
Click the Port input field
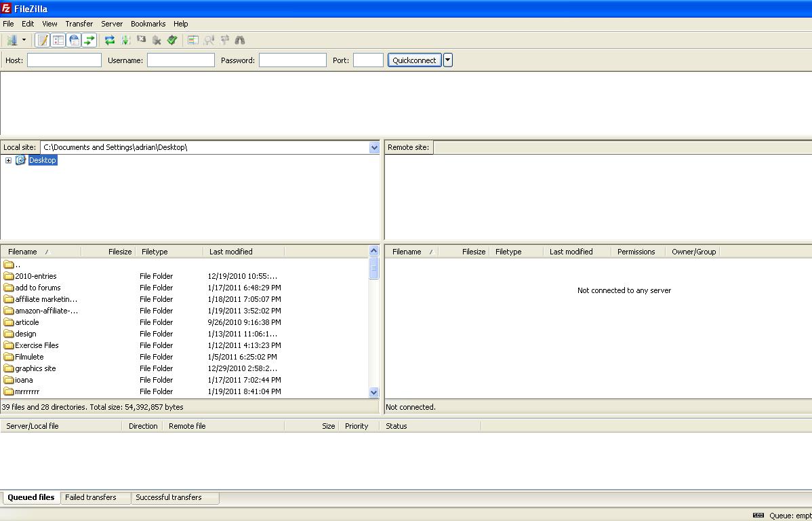tap(368, 60)
